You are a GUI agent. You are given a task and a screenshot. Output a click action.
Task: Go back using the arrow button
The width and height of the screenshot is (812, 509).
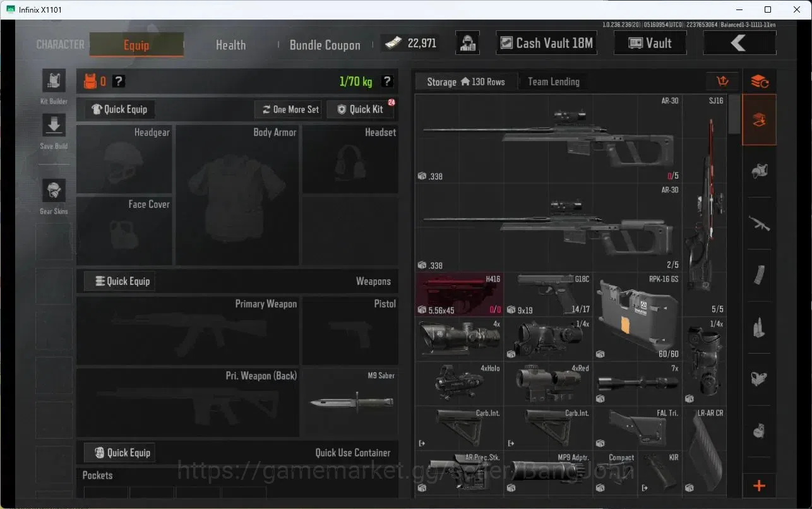(x=739, y=43)
